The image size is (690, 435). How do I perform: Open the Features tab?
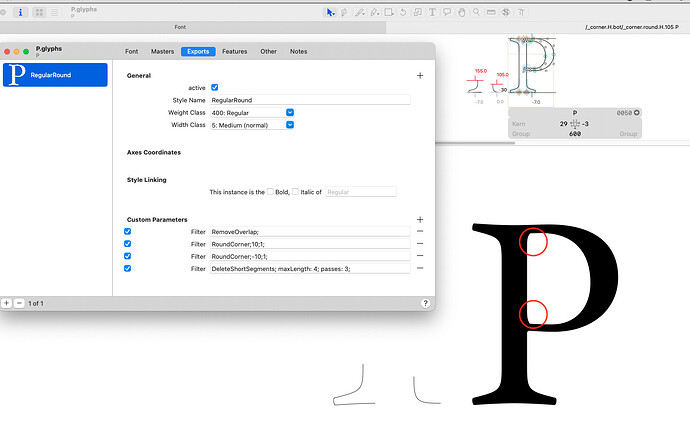pyautogui.click(x=234, y=51)
